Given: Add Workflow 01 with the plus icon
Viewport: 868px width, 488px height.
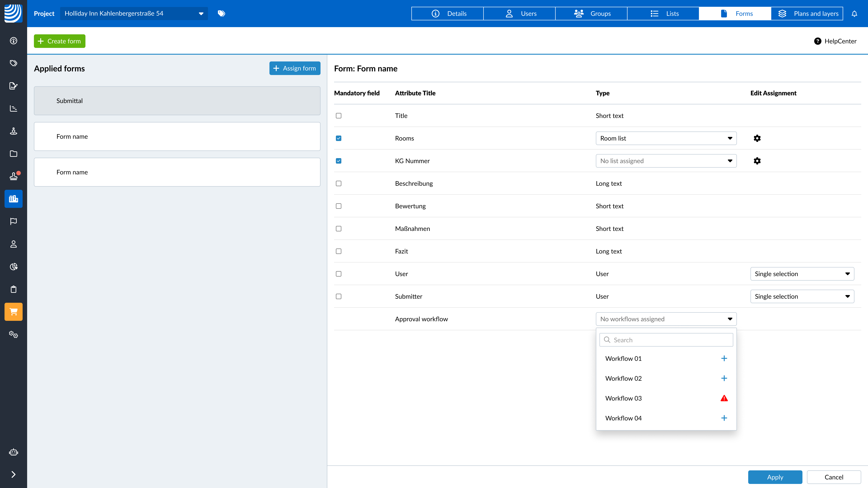Looking at the screenshot, I should 724,358.
